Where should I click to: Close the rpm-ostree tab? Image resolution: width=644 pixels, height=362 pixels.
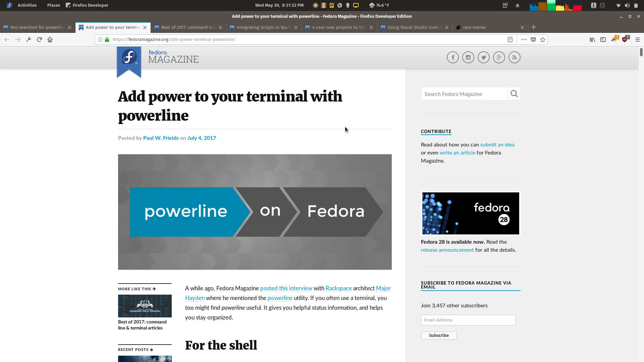click(x=522, y=27)
